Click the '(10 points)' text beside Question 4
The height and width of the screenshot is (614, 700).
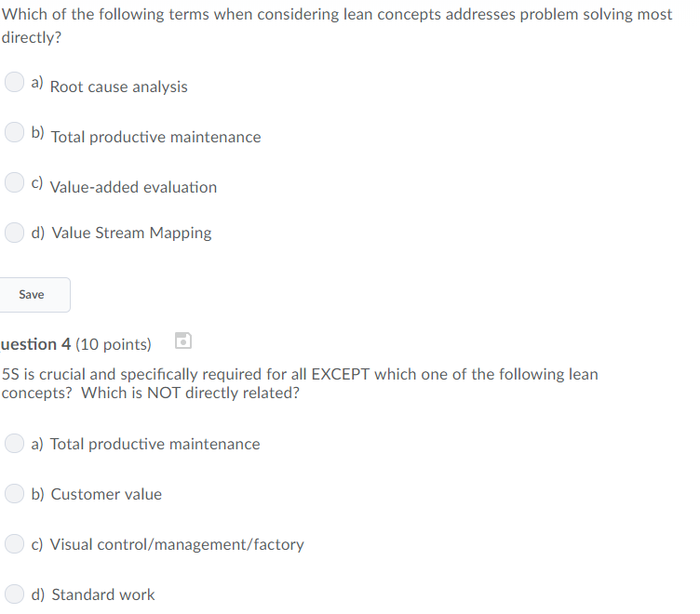(114, 344)
